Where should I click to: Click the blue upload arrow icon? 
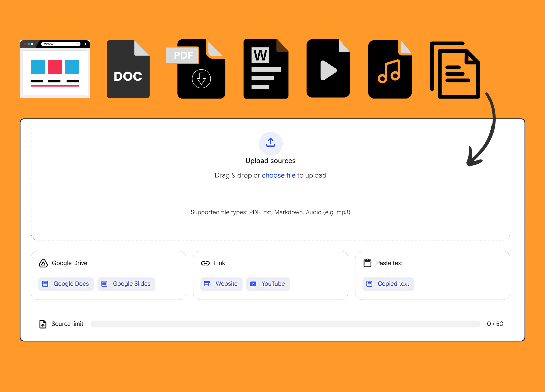tap(270, 143)
